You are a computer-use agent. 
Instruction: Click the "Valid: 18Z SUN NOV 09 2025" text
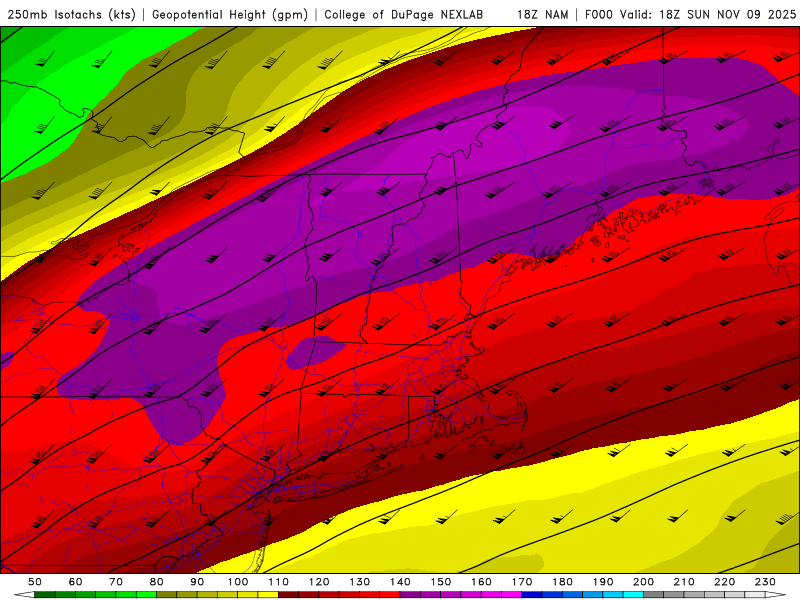pyautogui.click(x=708, y=15)
